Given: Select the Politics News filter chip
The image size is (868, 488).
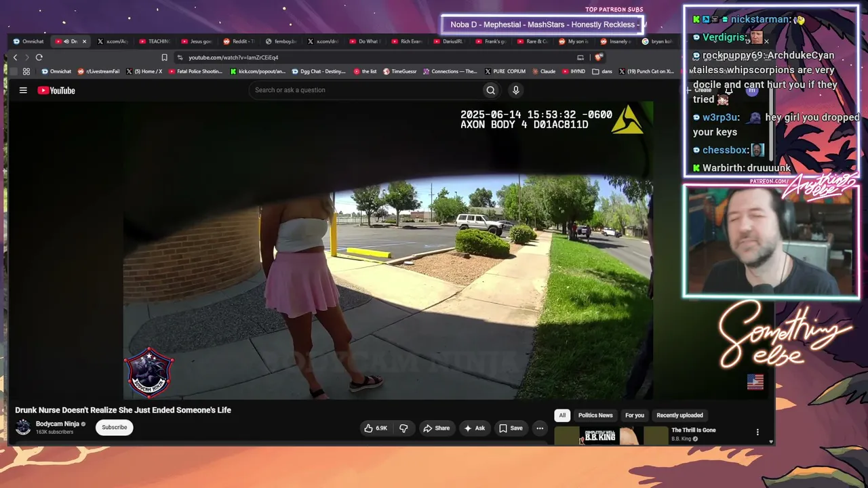Looking at the screenshot, I should 595,415.
